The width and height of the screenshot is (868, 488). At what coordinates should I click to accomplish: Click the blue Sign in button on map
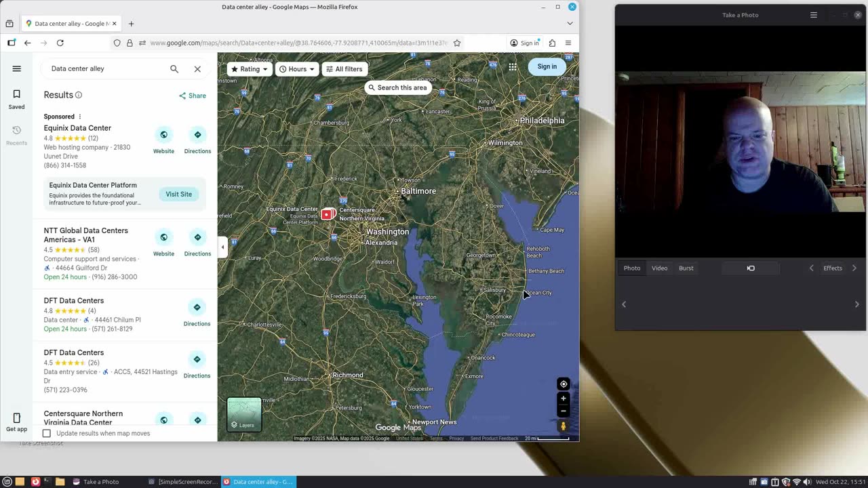coord(547,66)
